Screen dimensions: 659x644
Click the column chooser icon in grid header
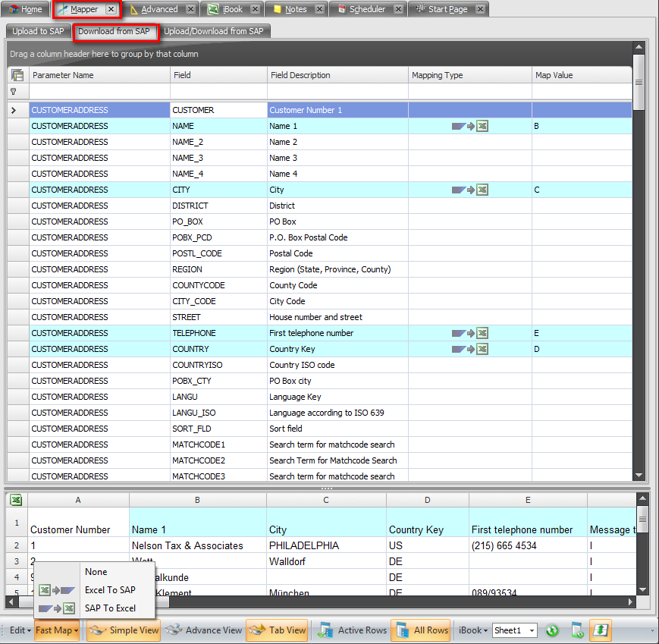click(x=17, y=75)
